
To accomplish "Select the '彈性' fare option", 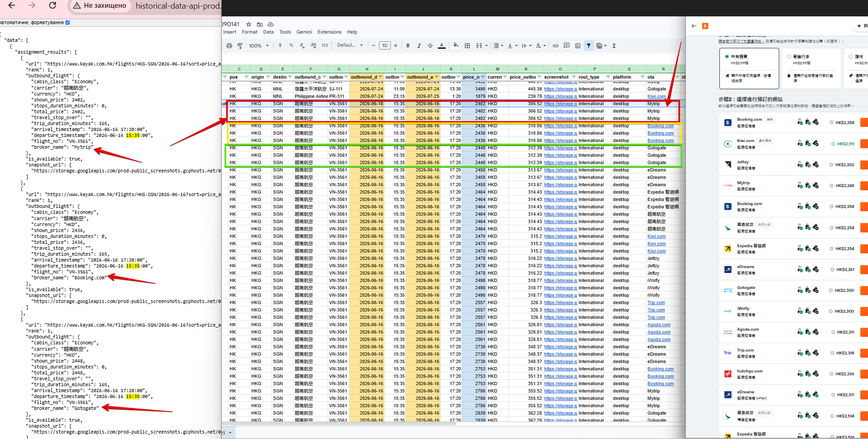I will point(857,69).
